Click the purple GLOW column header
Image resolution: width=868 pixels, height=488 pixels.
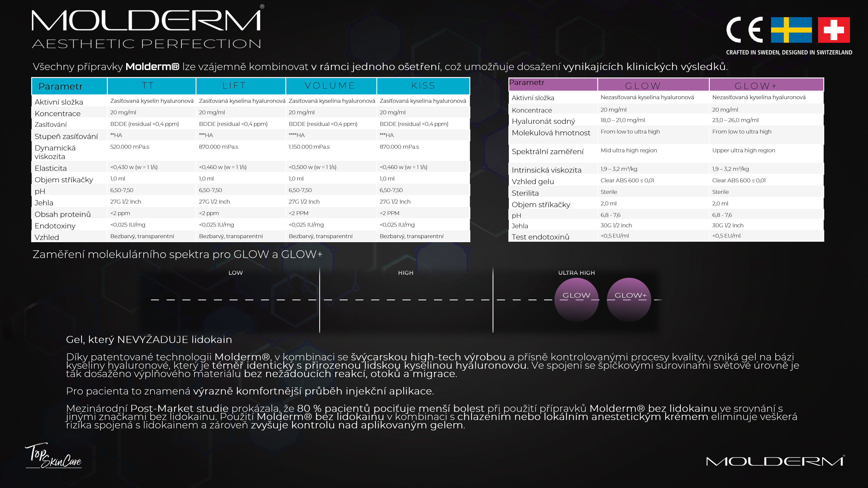click(x=643, y=86)
